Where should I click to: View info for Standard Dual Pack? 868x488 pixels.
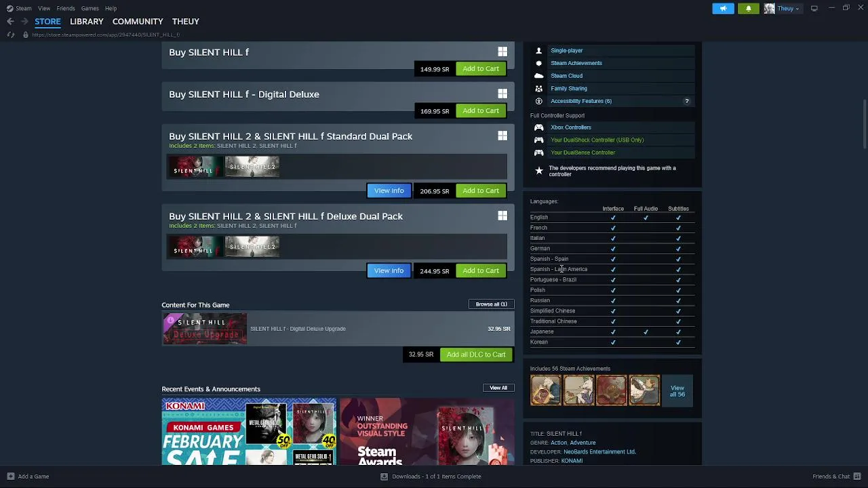click(x=389, y=190)
